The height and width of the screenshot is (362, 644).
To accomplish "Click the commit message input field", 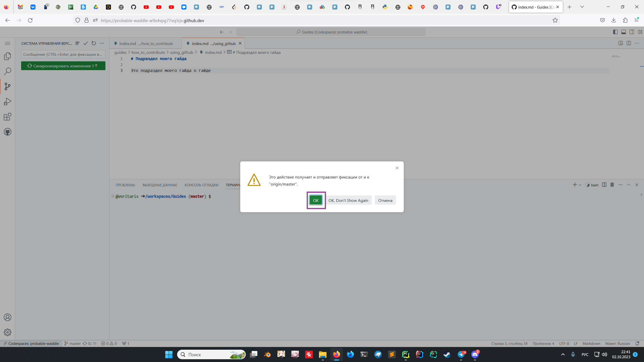I will point(63,54).
